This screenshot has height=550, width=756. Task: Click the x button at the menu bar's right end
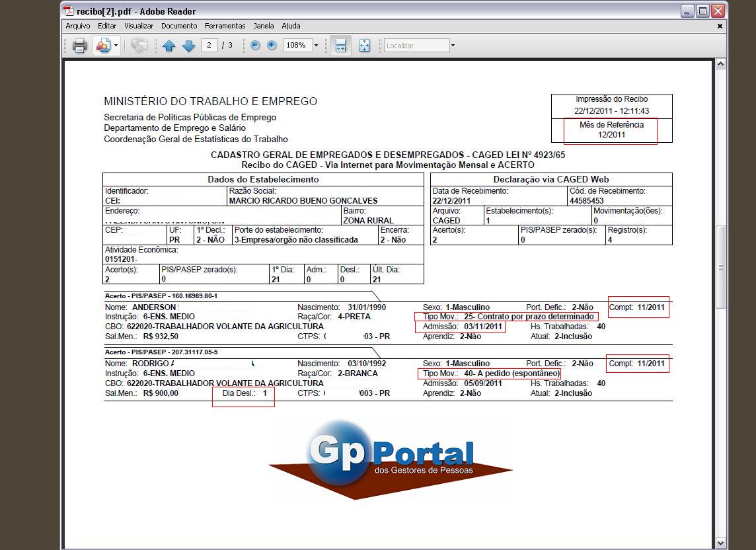[719, 26]
